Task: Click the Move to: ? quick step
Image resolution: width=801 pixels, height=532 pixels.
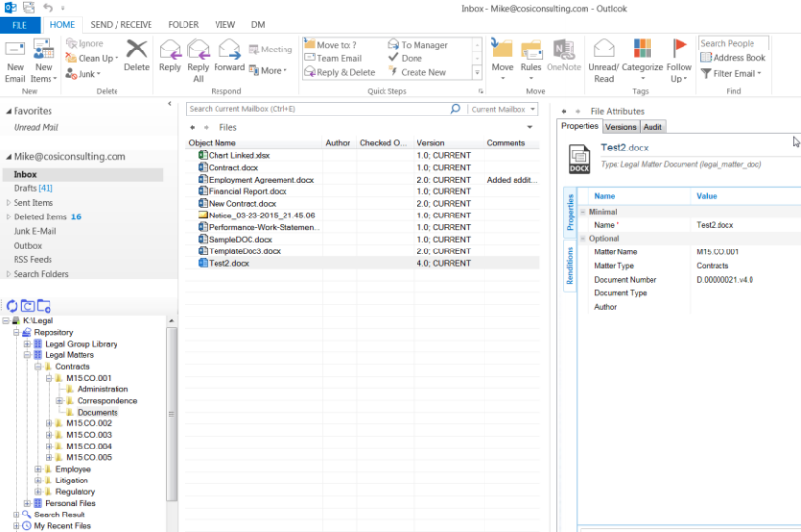Action: click(x=330, y=45)
